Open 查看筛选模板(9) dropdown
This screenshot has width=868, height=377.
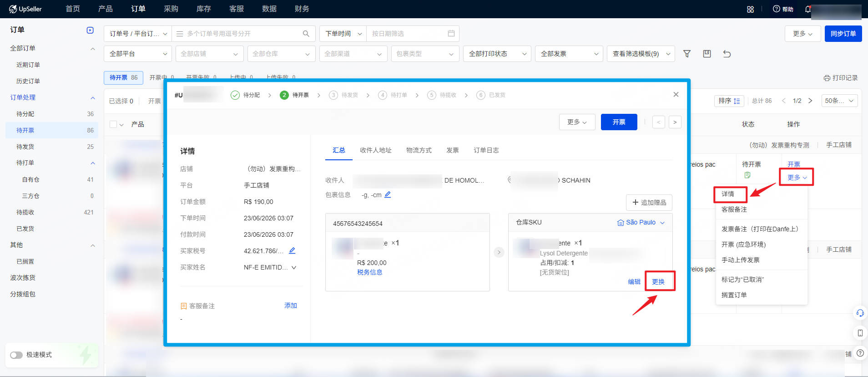tap(641, 54)
